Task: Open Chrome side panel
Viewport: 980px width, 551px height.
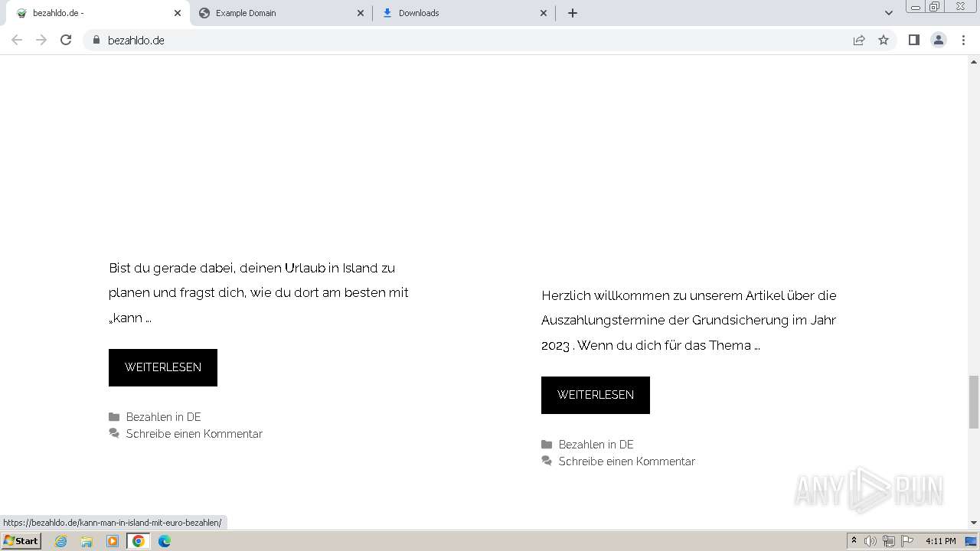Action: click(x=913, y=40)
